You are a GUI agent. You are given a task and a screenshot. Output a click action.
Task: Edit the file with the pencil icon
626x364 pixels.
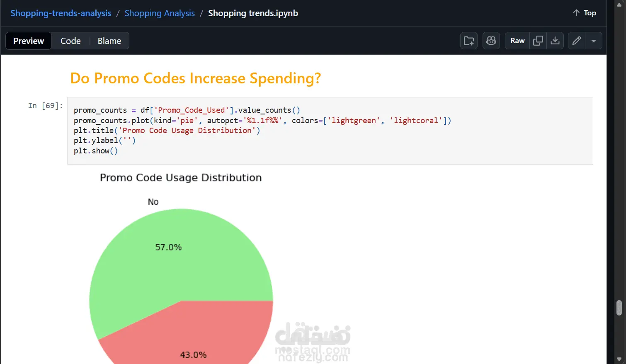point(576,41)
